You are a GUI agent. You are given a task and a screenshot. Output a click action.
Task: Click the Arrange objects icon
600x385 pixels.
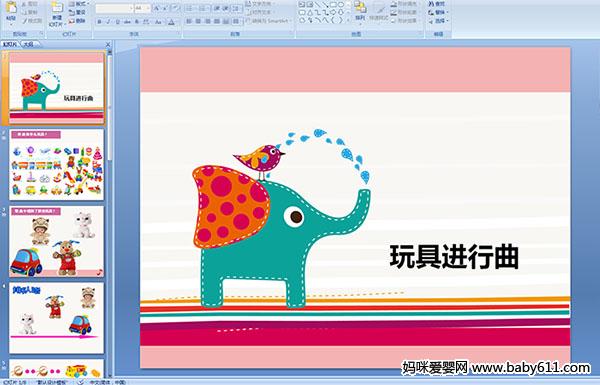[x=360, y=11]
